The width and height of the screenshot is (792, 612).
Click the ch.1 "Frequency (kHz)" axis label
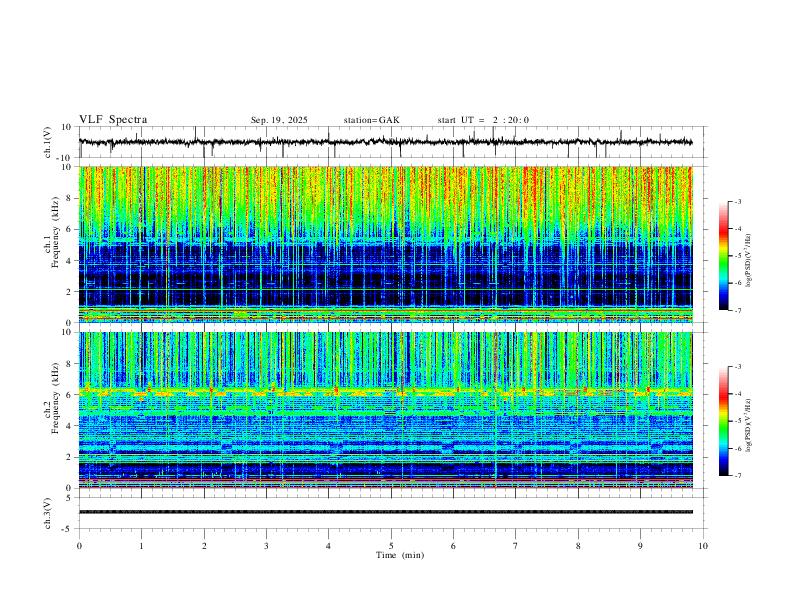56,232
